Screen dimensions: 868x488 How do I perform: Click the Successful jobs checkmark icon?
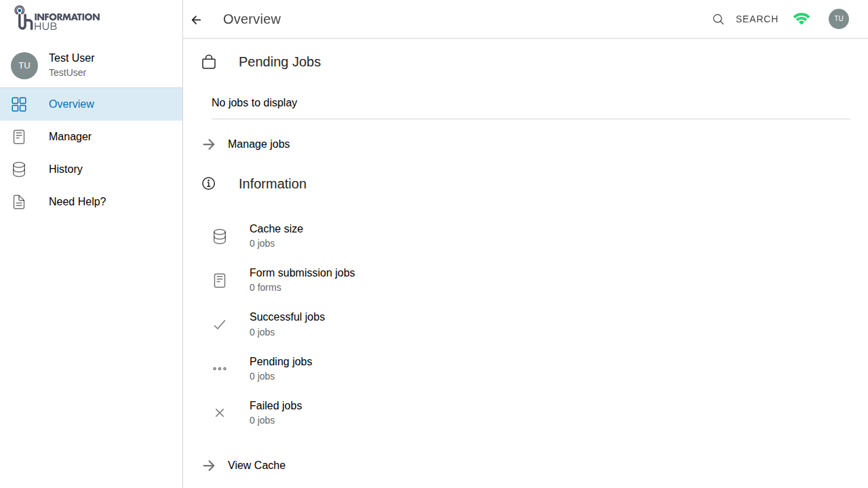point(220,325)
